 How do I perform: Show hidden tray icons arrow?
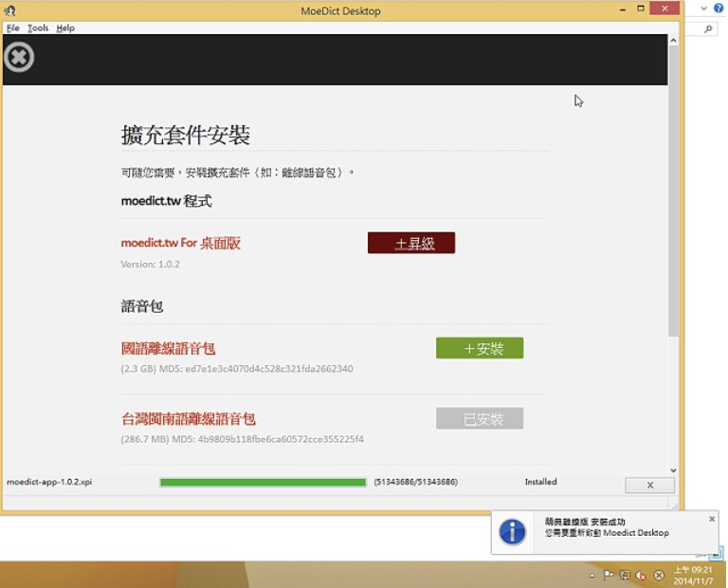[x=592, y=576]
